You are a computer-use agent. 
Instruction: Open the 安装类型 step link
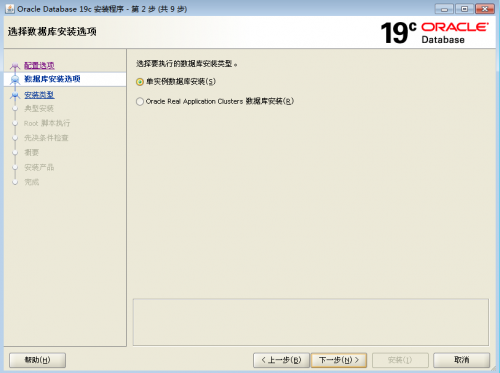point(39,95)
